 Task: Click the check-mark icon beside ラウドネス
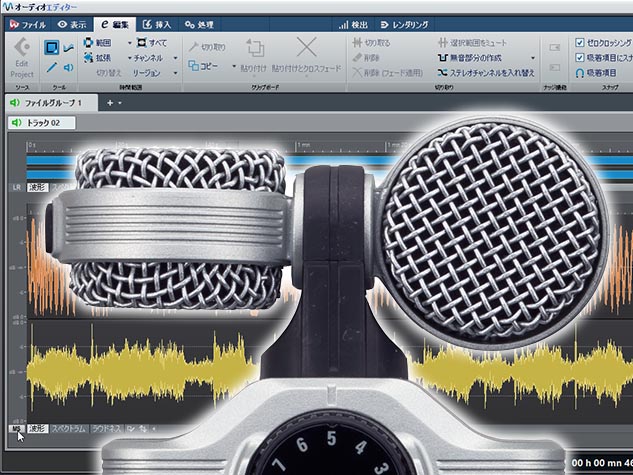coord(130,429)
